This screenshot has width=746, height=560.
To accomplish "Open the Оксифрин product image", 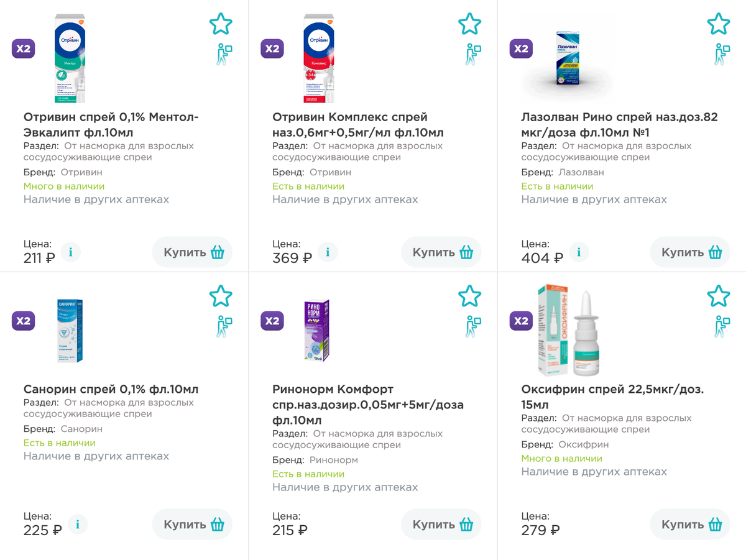I will pos(569,331).
